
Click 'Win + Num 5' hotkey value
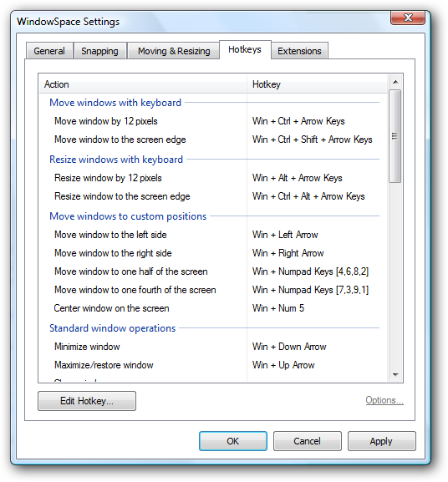click(x=278, y=308)
